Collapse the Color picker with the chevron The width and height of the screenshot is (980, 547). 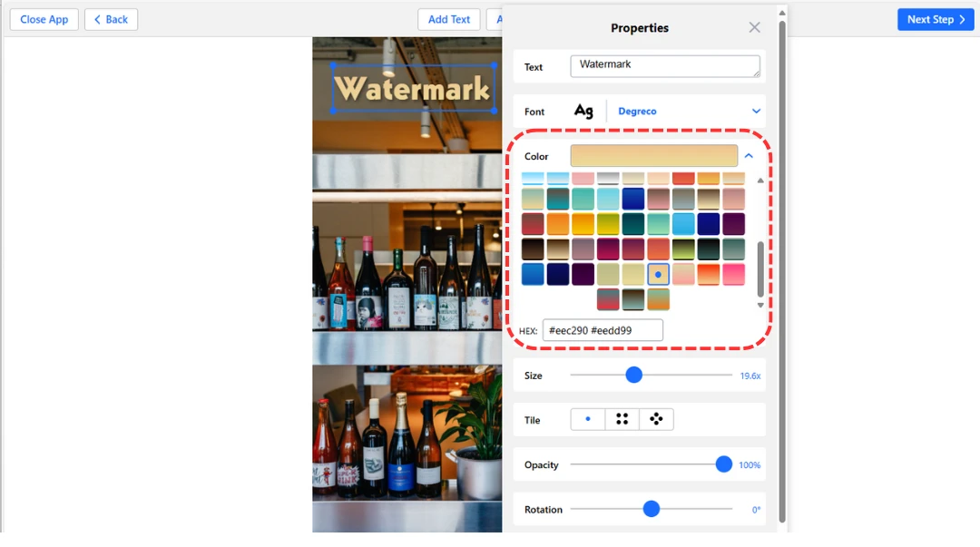point(749,156)
